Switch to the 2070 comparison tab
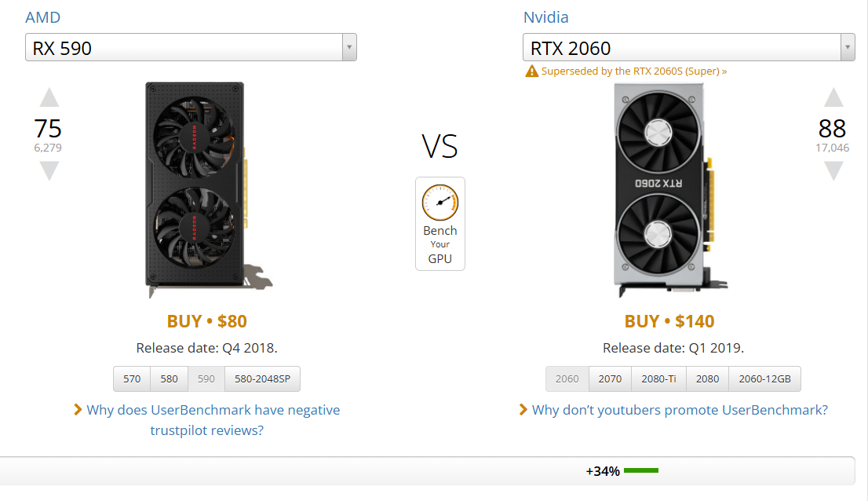This screenshot has width=868, height=501. pos(610,378)
